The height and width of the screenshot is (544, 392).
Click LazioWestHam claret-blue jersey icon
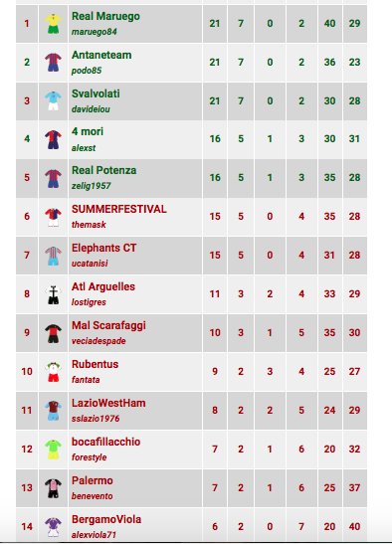(53, 411)
